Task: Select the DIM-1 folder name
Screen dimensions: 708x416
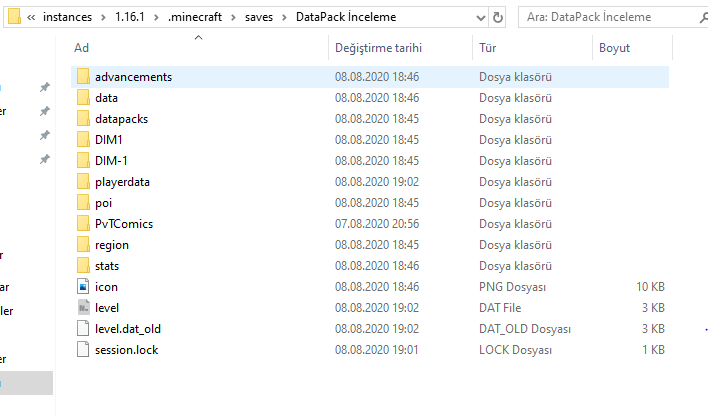Action: pyautogui.click(x=111, y=161)
